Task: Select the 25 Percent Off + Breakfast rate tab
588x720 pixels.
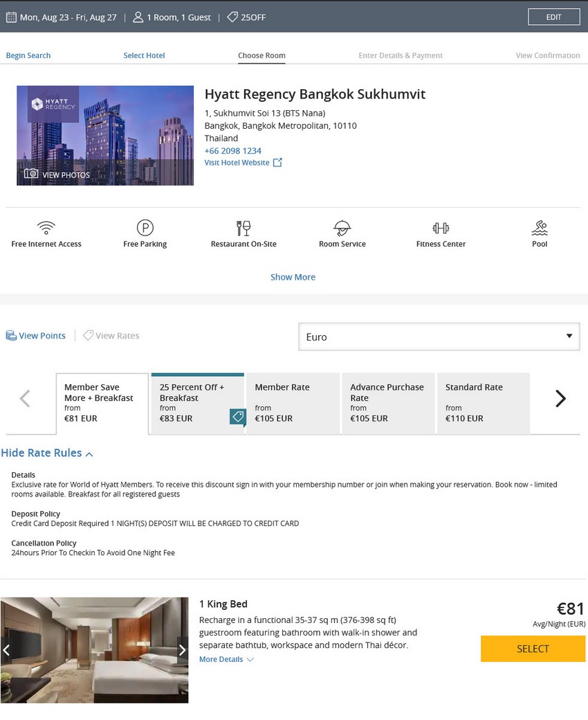Action: point(198,403)
